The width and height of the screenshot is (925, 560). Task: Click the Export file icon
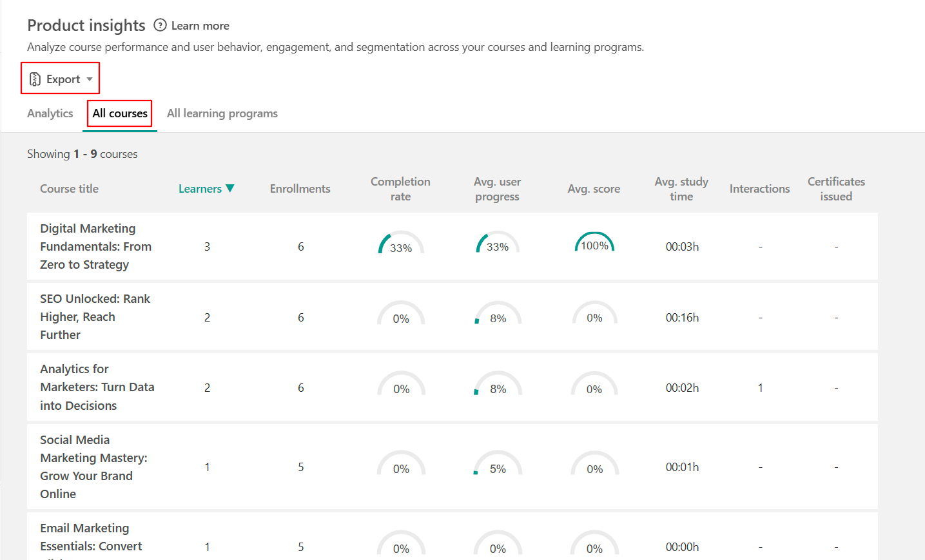click(35, 79)
